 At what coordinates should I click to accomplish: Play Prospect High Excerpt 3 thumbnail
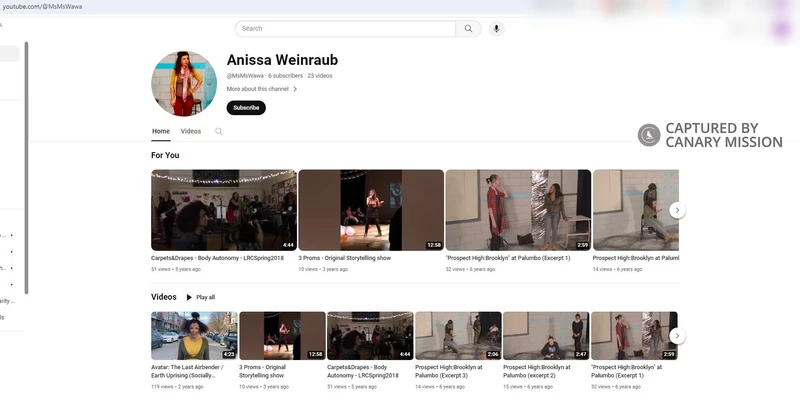pos(458,336)
